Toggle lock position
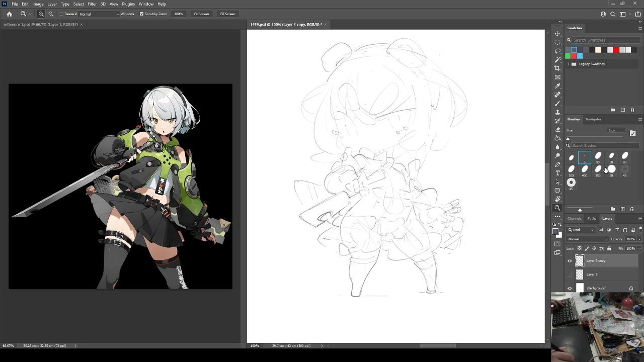 coord(594,248)
